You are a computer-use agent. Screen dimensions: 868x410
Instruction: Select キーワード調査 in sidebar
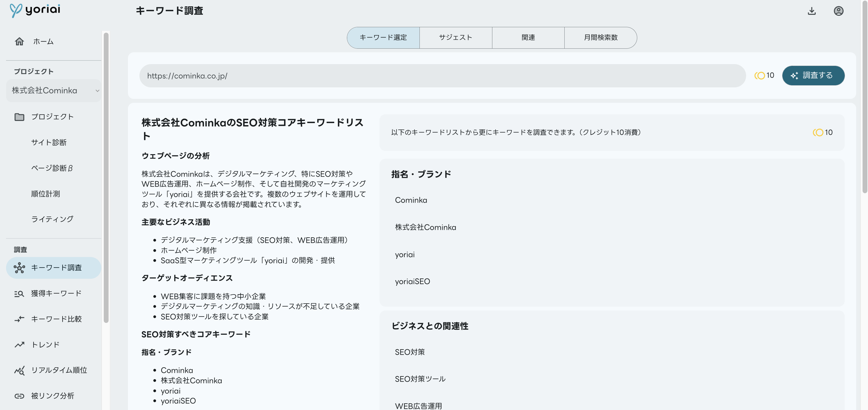pos(54,268)
